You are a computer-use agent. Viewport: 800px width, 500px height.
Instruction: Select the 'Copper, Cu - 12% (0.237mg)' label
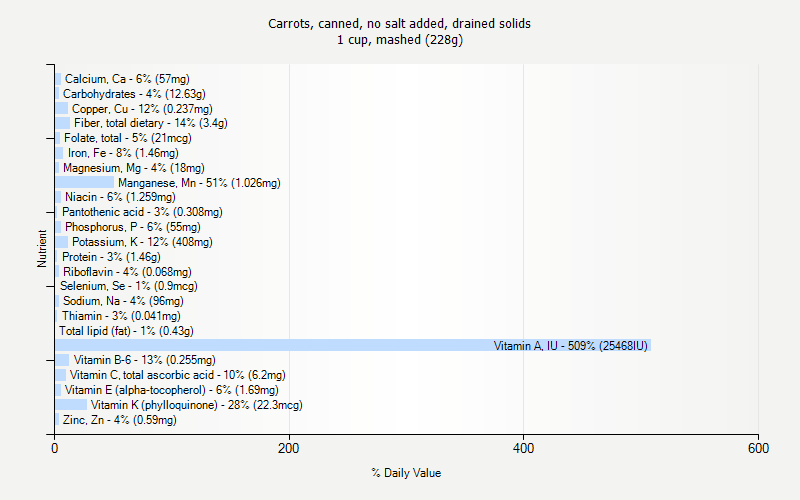142,109
